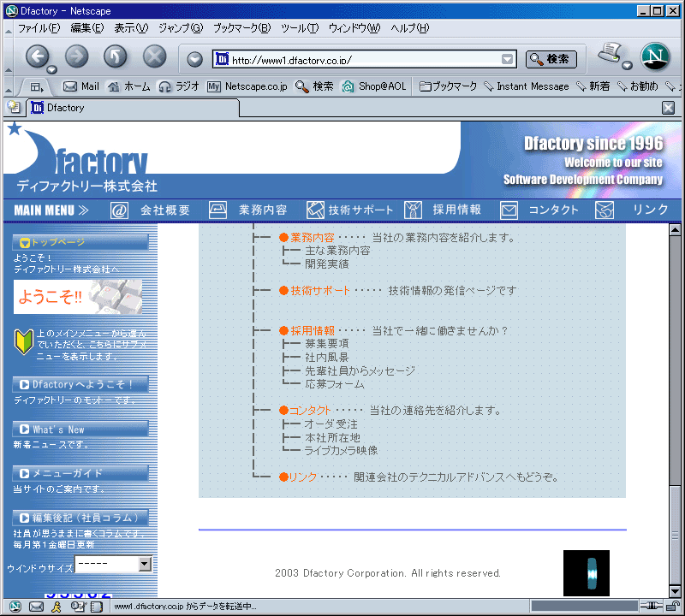Click the Print toolbar icon
The width and height of the screenshot is (685, 616).
pos(610,53)
